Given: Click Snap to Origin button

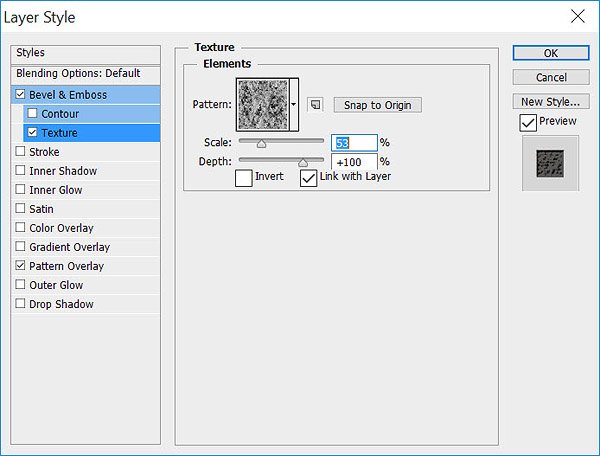Looking at the screenshot, I should click(x=378, y=105).
